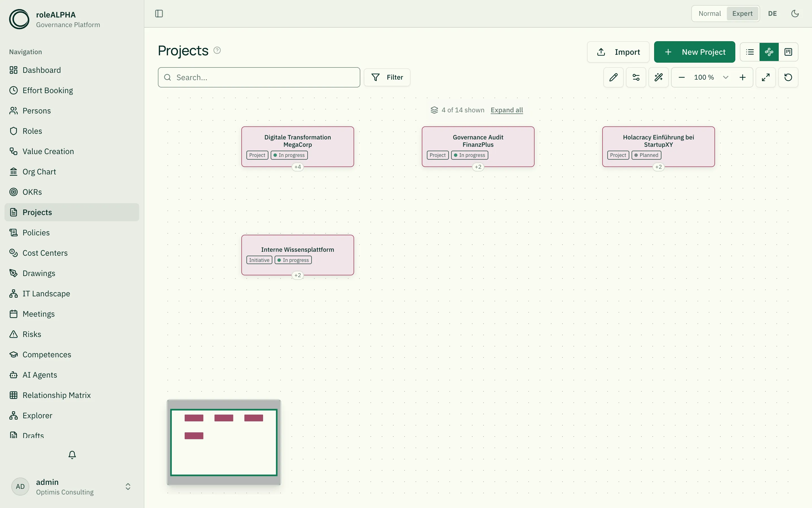Image resolution: width=812 pixels, height=508 pixels.
Task: Switch to graph view
Action: 769,52
